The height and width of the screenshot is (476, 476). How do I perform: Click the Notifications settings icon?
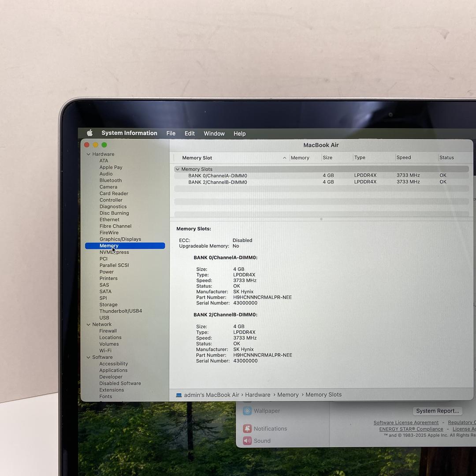[x=247, y=428]
